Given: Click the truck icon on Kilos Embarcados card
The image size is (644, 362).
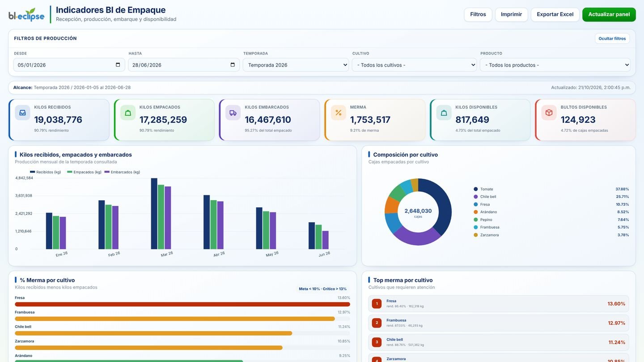Looking at the screenshot, I should coord(233,113).
